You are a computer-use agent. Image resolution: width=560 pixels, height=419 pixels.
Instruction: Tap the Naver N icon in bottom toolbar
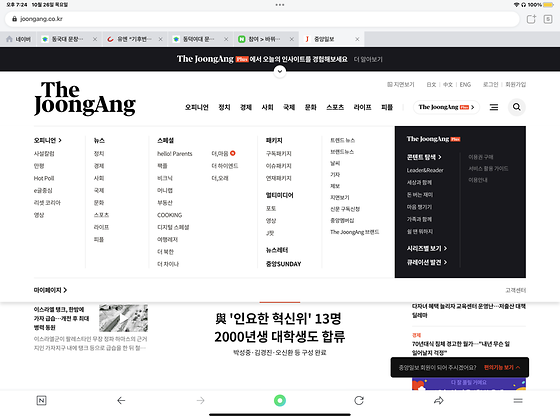click(41, 400)
